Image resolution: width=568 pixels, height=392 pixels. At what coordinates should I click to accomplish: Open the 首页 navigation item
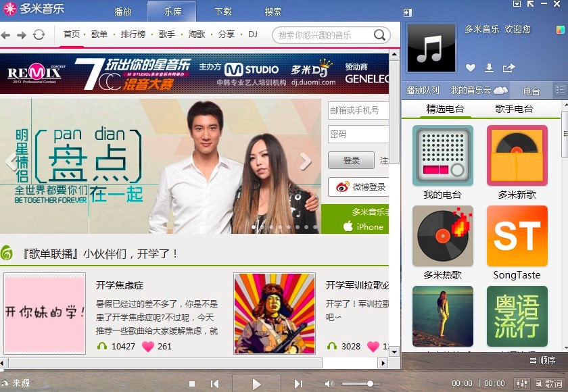tap(72, 34)
